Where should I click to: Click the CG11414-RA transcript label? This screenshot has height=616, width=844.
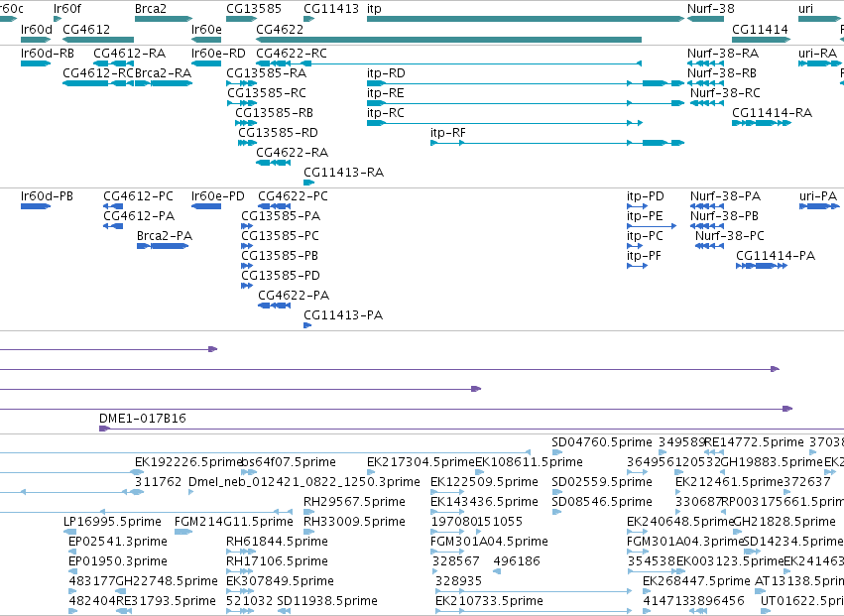click(x=772, y=113)
